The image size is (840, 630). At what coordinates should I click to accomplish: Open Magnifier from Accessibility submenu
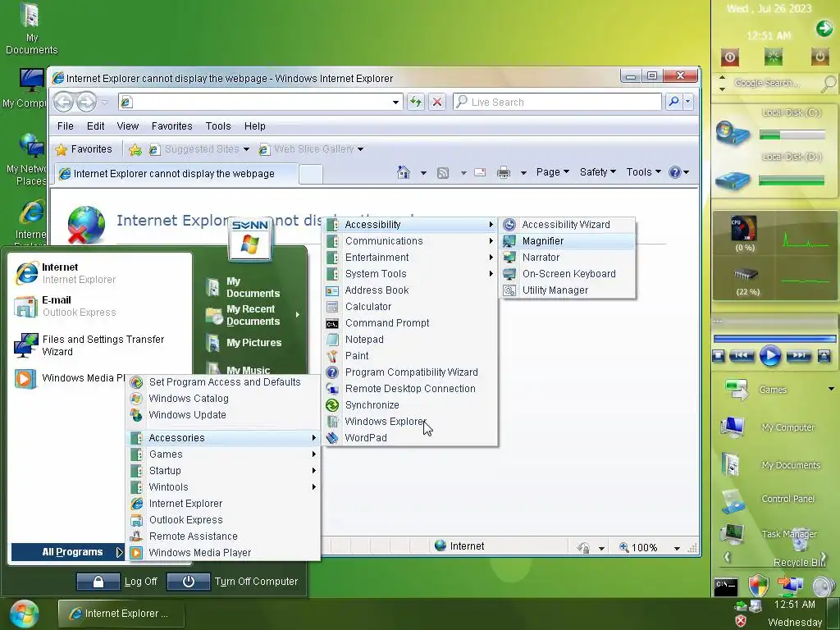(568, 241)
